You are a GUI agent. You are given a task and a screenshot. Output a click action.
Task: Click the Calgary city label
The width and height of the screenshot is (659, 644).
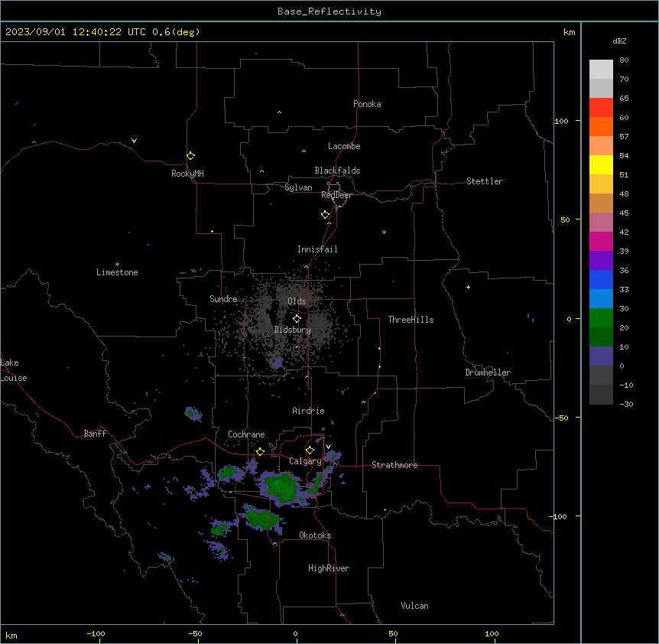[x=305, y=461]
